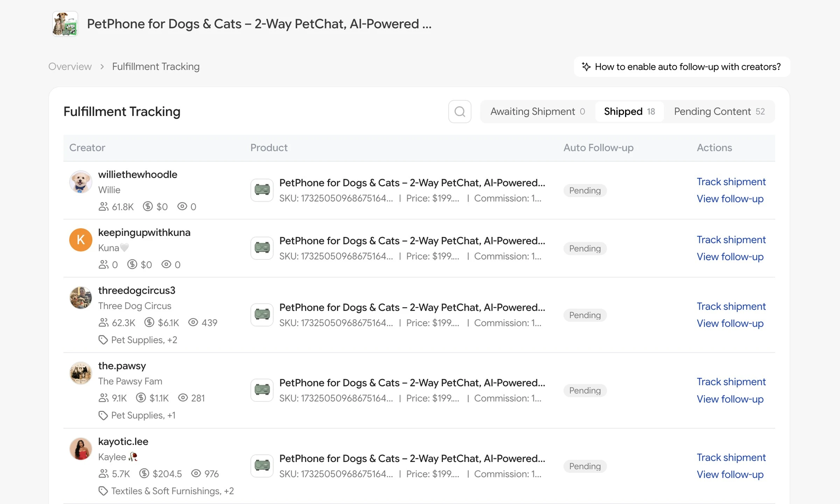Click the creator name threedogcircus3
Screen dimensions: 840x504
(x=136, y=290)
